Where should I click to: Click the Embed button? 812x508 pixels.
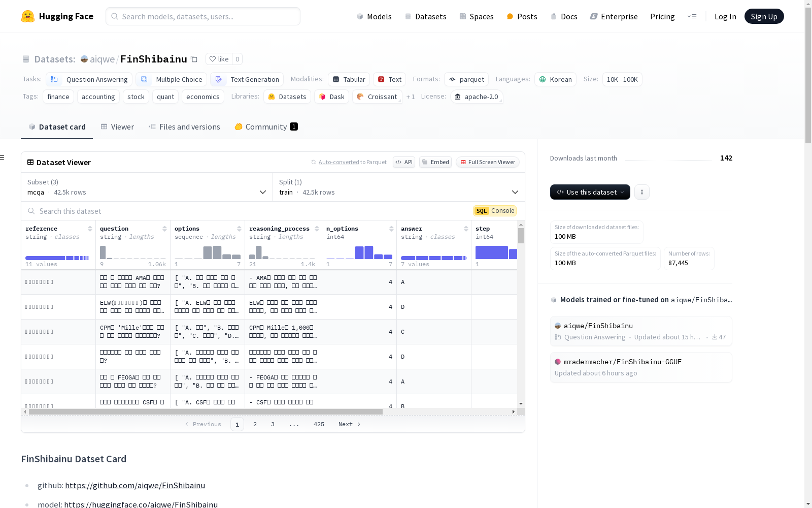pyautogui.click(x=435, y=162)
